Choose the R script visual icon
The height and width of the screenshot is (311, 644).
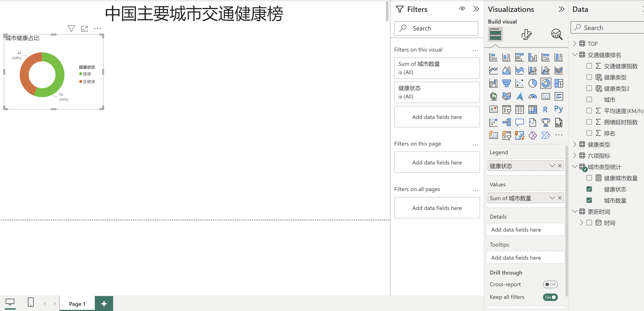coord(545,109)
